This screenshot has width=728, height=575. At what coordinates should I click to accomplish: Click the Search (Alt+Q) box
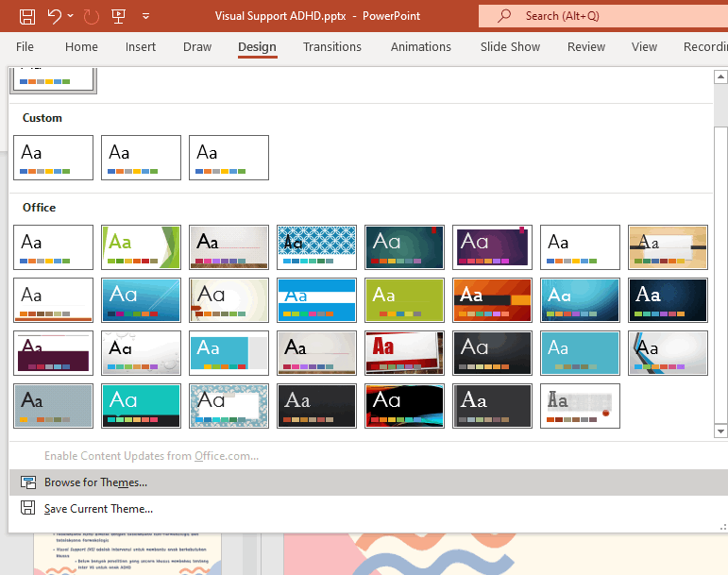603,16
